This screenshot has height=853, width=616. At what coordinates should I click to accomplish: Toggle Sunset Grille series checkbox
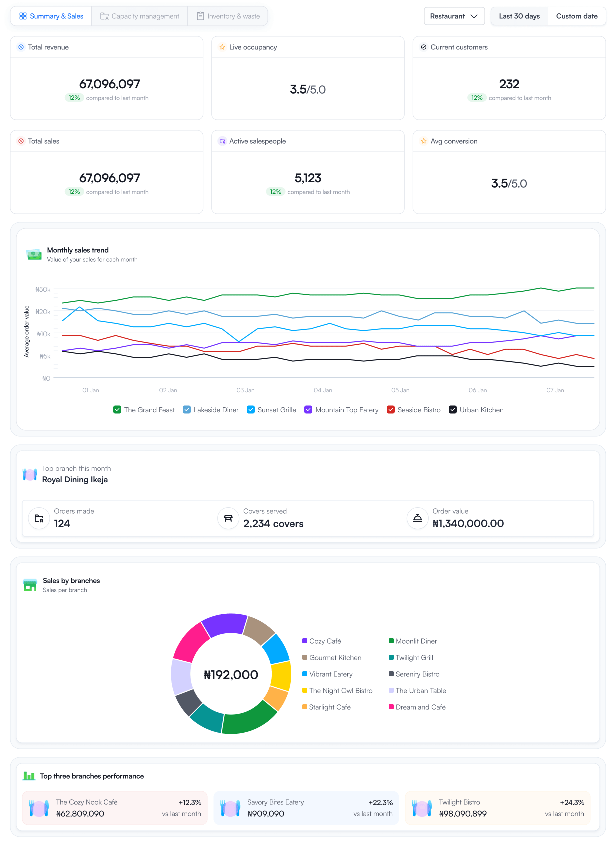coord(250,409)
